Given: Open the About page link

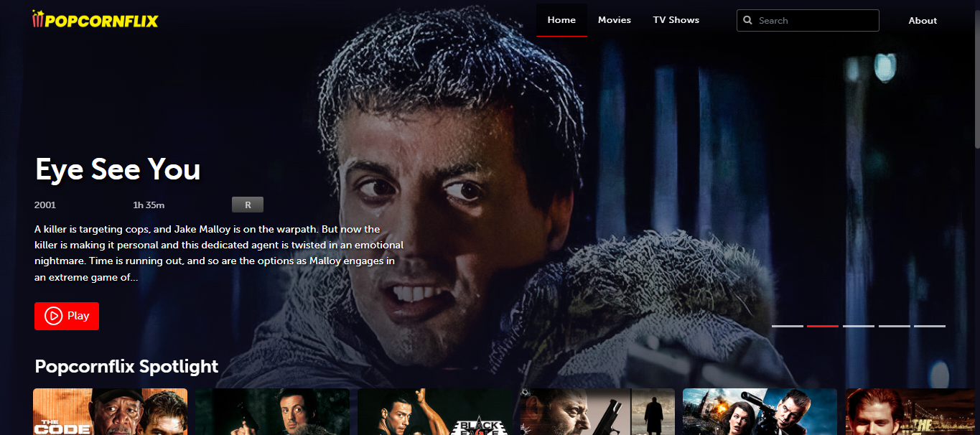Looking at the screenshot, I should (x=923, y=21).
